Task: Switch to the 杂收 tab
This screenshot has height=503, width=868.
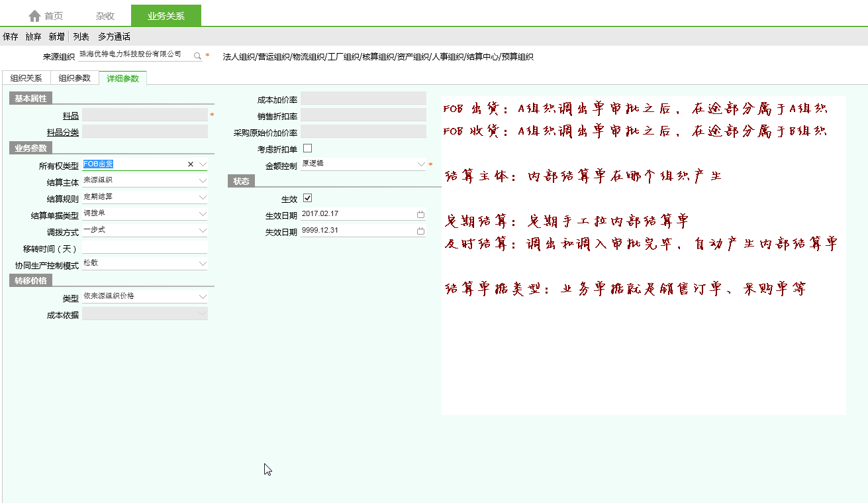Action: pyautogui.click(x=105, y=16)
